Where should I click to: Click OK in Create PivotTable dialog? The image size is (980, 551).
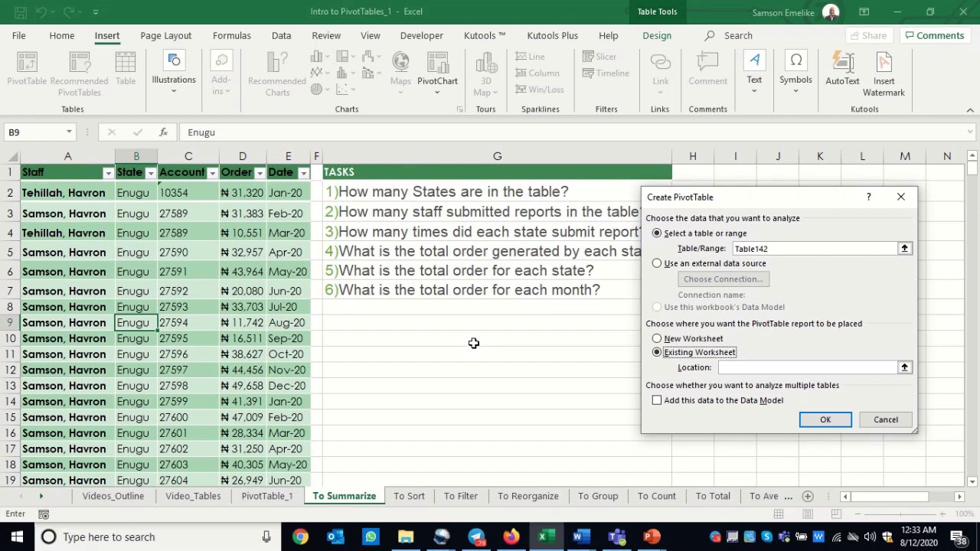(x=825, y=419)
